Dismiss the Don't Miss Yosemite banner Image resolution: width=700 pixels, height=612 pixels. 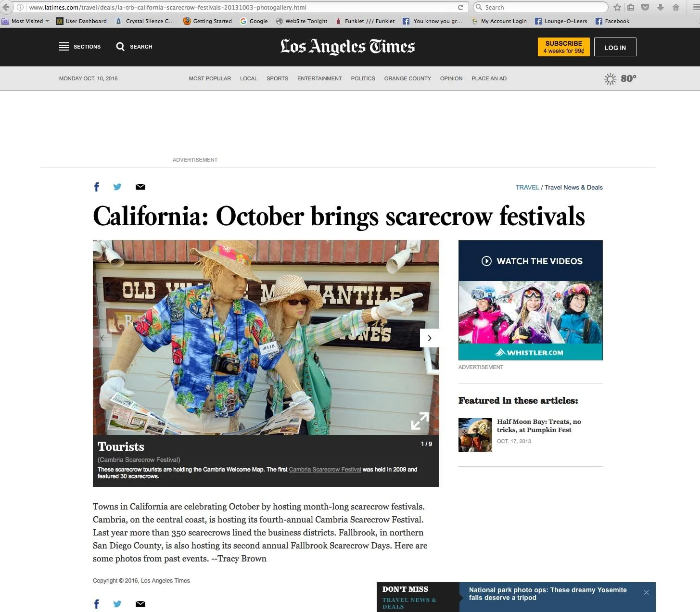[646, 593]
